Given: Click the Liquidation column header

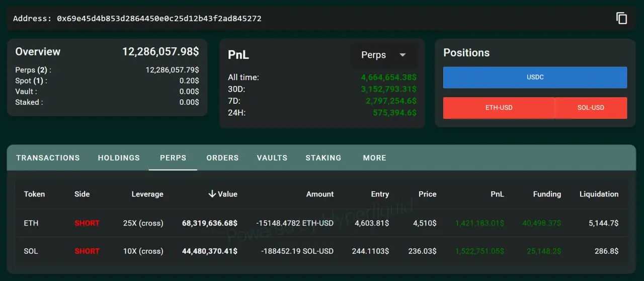Looking at the screenshot, I should [x=599, y=194].
